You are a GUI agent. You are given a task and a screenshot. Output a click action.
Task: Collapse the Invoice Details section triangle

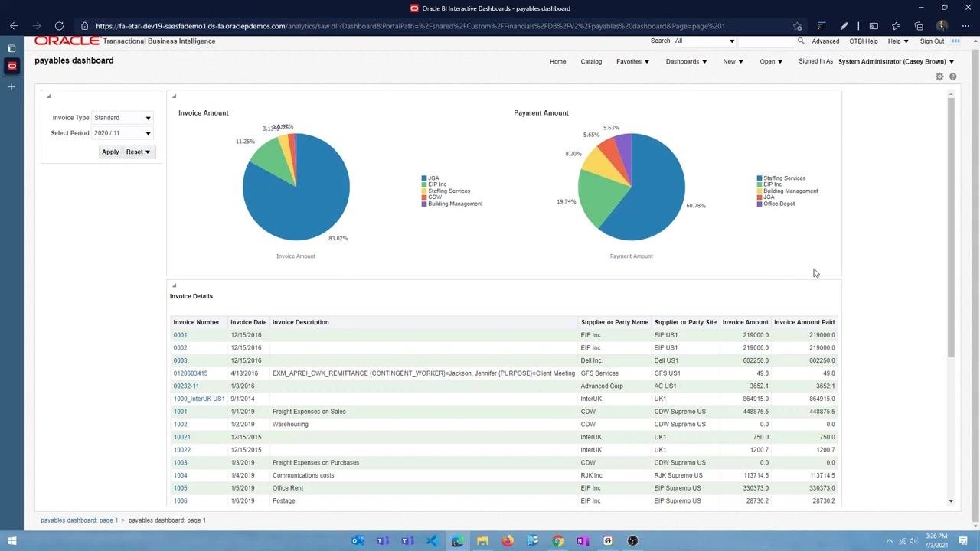click(x=174, y=285)
